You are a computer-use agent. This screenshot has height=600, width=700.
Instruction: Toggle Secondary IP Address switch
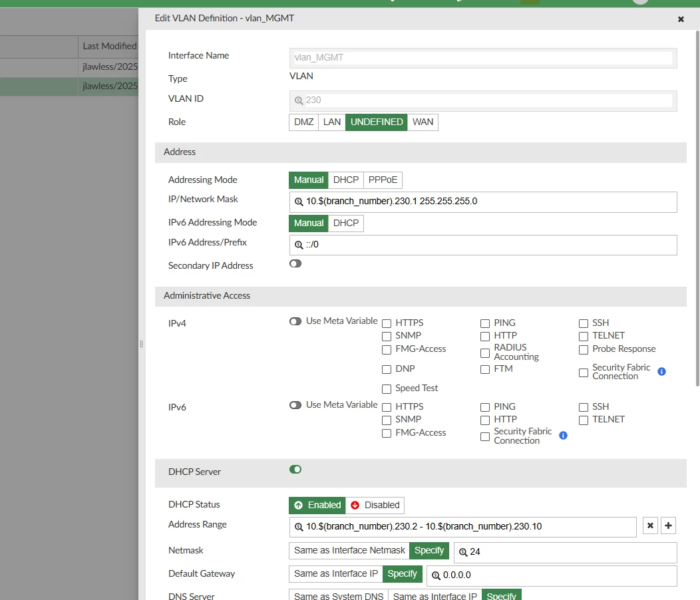click(x=295, y=263)
